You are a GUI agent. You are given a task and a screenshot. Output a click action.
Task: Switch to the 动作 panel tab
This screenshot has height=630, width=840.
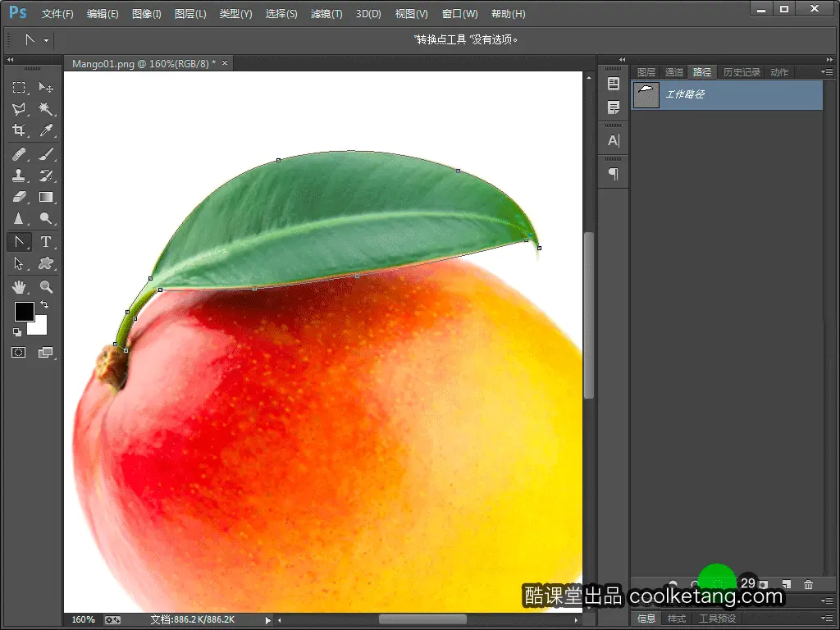coord(779,72)
